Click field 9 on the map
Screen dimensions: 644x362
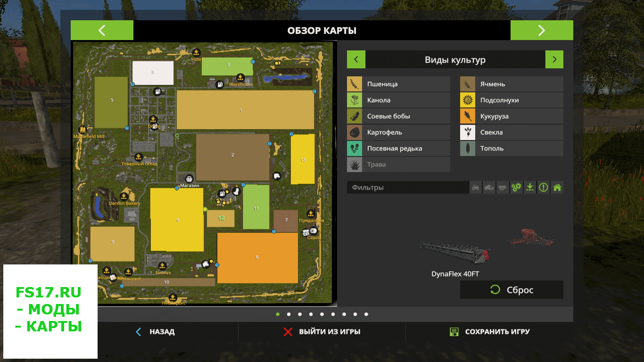[112, 244]
